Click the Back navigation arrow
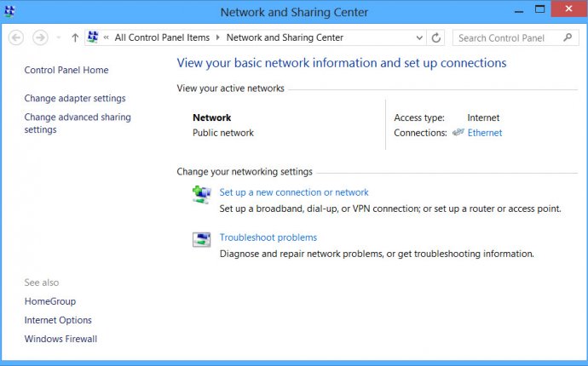 (16, 37)
